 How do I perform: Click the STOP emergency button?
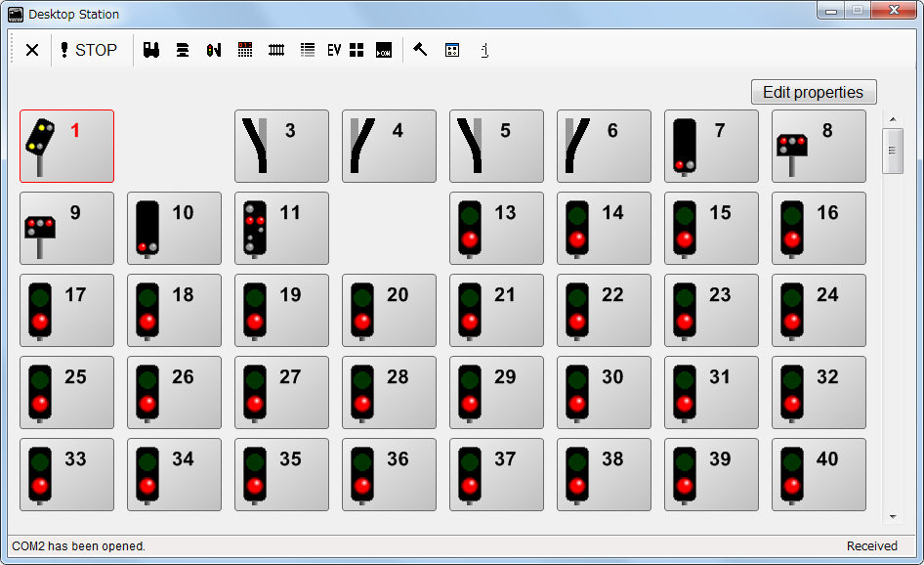pyautogui.click(x=90, y=50)
